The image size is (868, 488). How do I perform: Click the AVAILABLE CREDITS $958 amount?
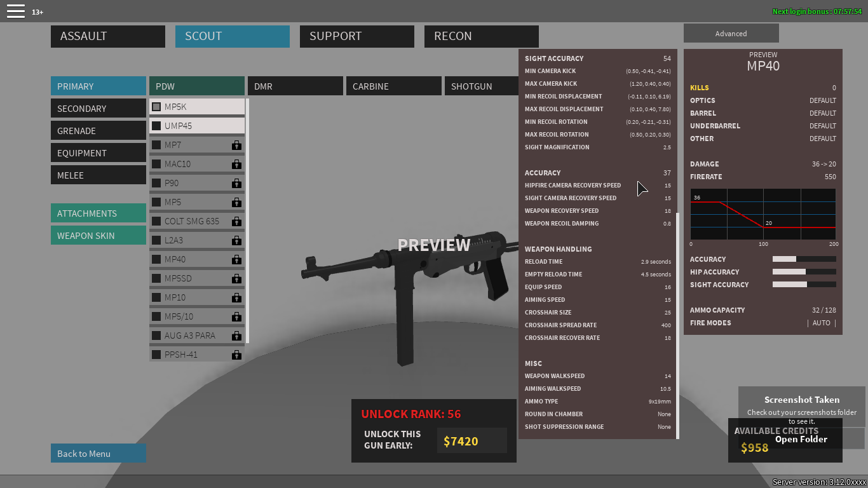pos(755,447)
